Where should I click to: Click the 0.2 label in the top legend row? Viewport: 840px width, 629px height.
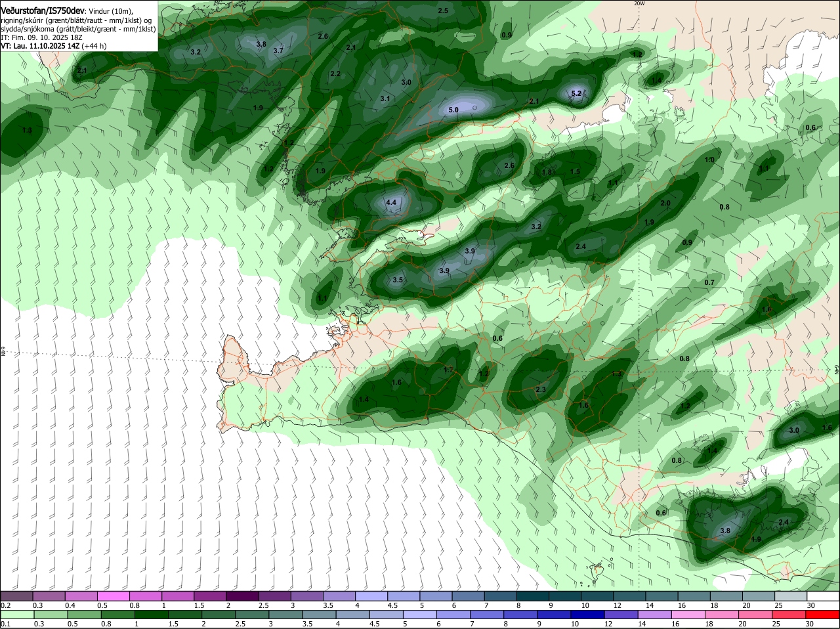click(x=5, y=605)
